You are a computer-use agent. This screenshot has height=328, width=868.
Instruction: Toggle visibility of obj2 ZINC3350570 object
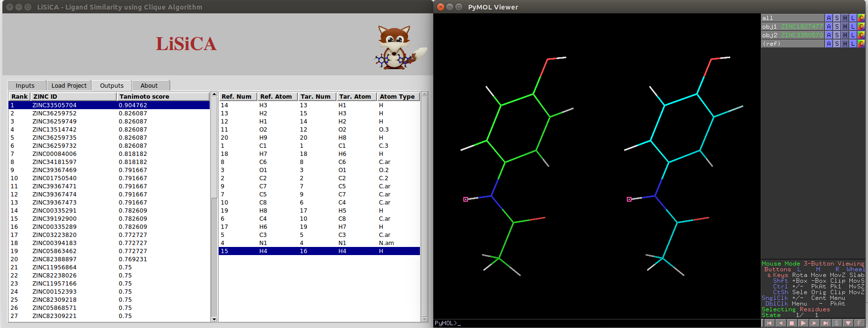pyautogui.click(x=792, y=35)
